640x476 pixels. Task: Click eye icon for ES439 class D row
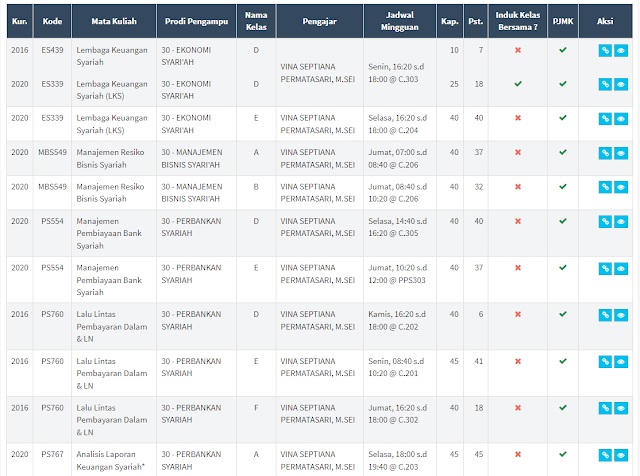[621, 51]
